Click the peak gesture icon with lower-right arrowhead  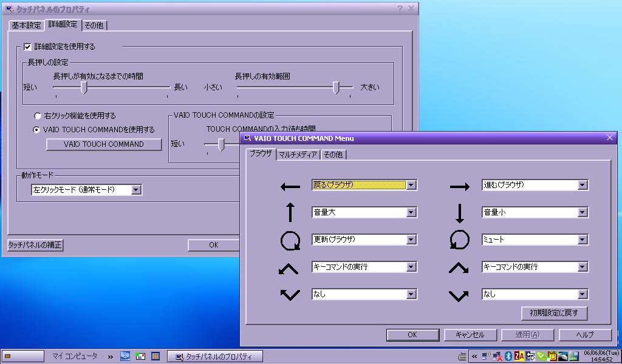pos(459,268)
